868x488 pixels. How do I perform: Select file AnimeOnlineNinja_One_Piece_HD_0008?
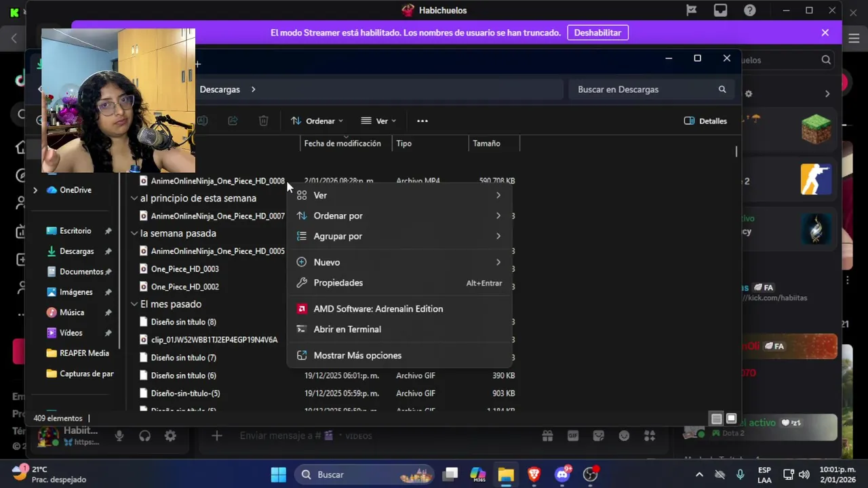pyautogui.click(x=218, y=181)
